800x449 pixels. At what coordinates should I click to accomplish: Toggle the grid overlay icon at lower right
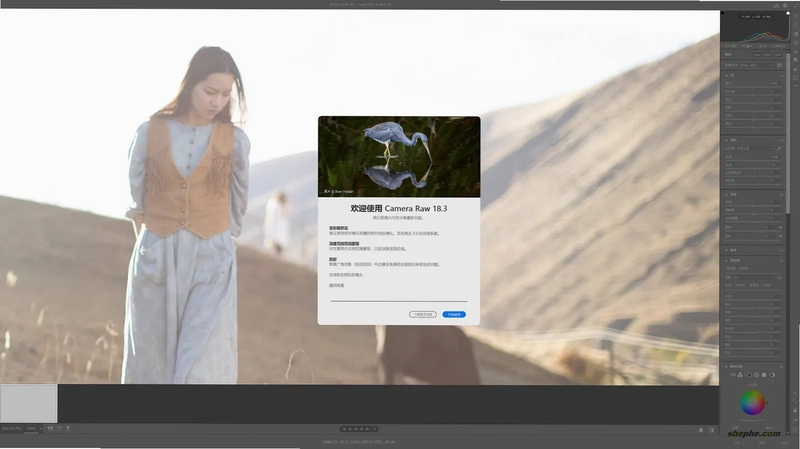pos(795,430)
